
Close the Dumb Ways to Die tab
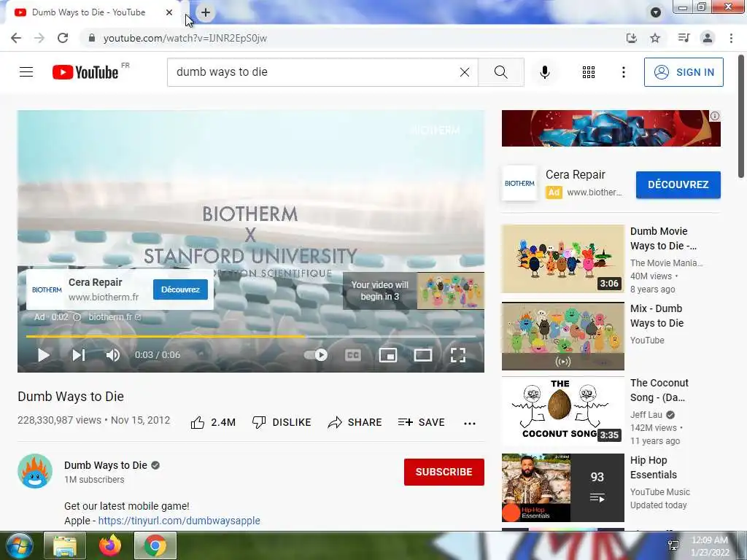tap(169, 12)
